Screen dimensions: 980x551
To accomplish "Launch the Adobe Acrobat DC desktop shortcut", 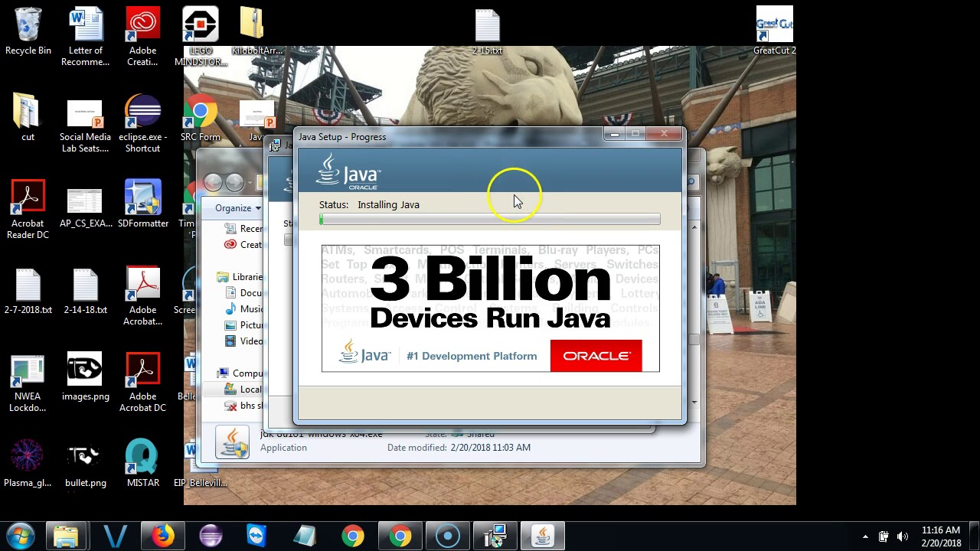I will [142, 383].
